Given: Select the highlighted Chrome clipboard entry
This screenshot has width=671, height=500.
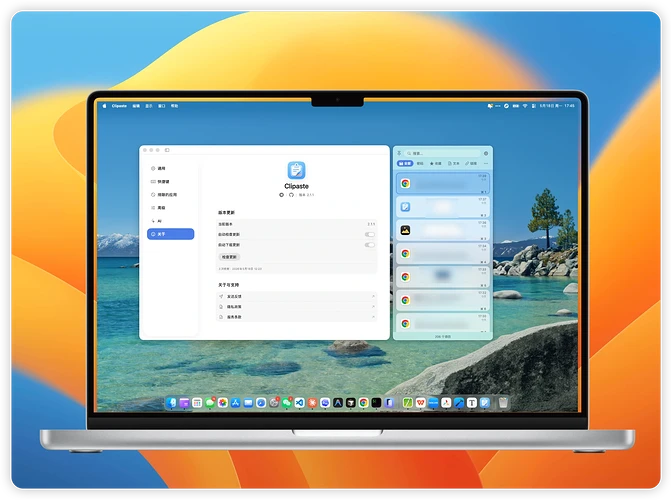Looking at the screenshot, I should 442,184.
